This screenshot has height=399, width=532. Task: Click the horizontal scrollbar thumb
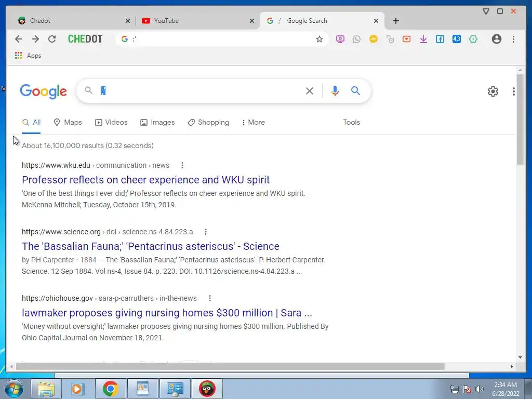pos(230,366)
